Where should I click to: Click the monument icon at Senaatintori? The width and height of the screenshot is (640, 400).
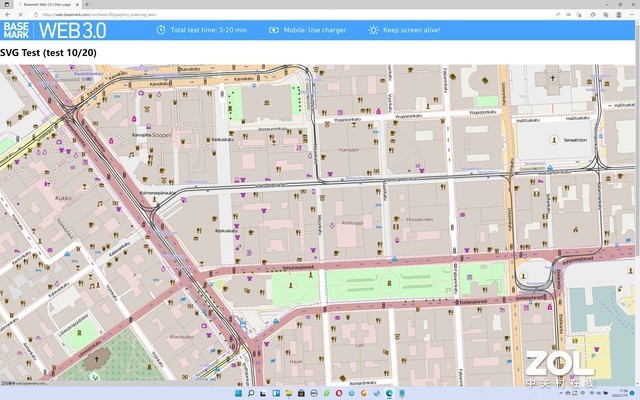pos(554,140)
